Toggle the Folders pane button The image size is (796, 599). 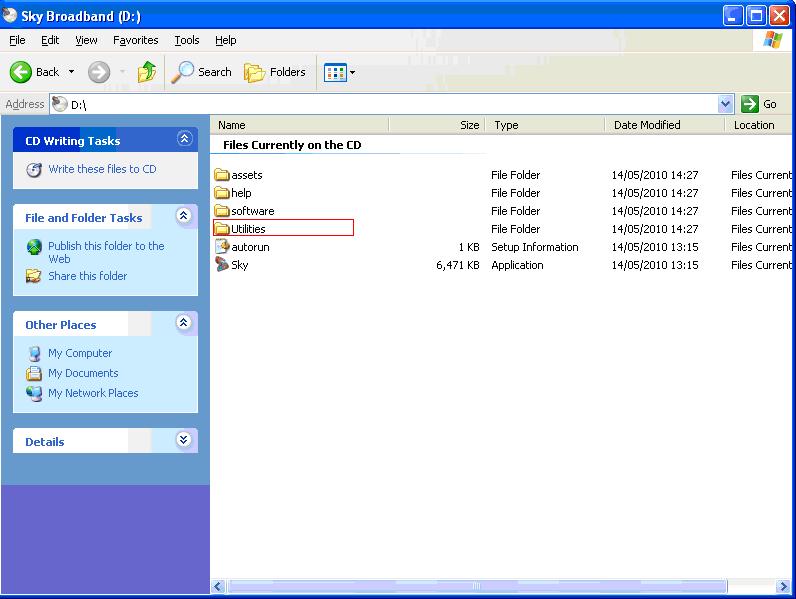275,73
